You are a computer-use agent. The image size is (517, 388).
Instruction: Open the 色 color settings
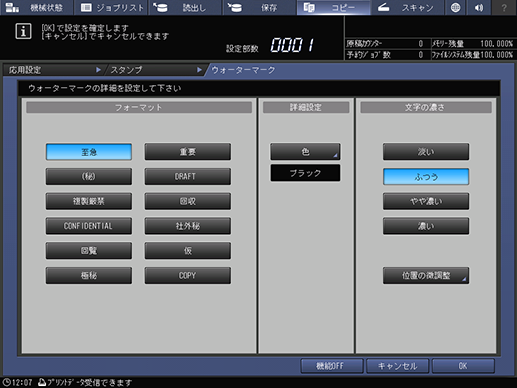(x=305, y=152)
